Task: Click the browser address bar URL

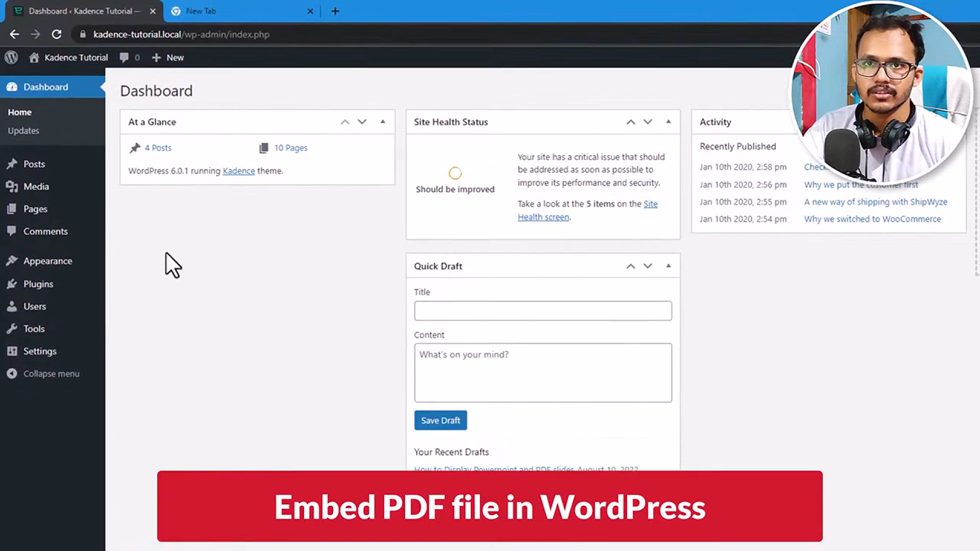Action: pos(181,34)
